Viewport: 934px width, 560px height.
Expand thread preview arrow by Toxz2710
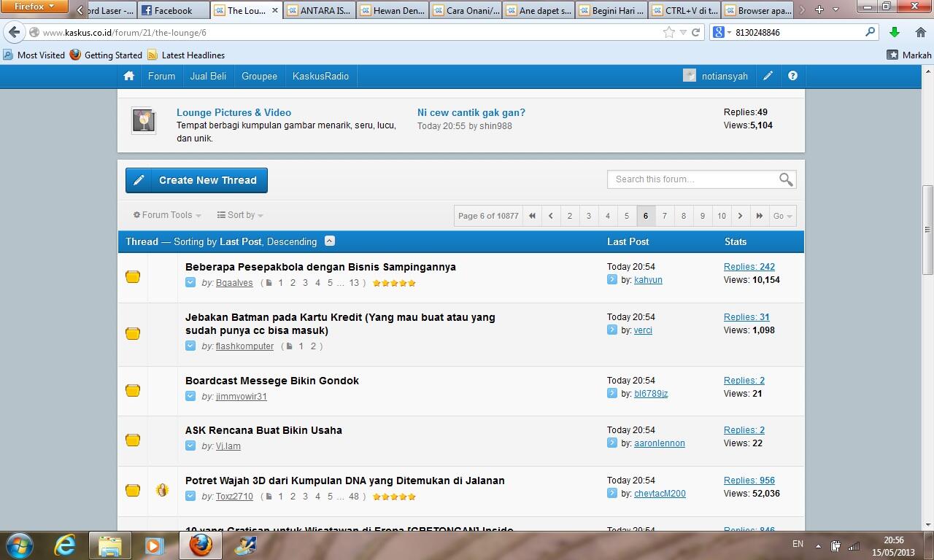tap(190, 496)
